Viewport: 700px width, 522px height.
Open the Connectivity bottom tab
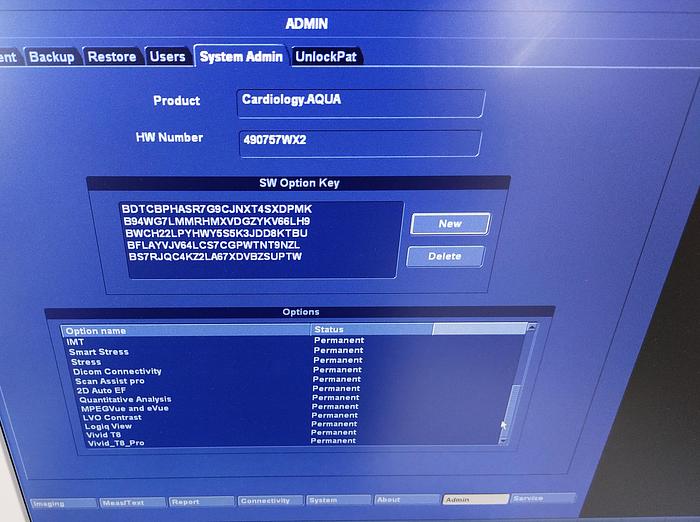tap(270, 501)
